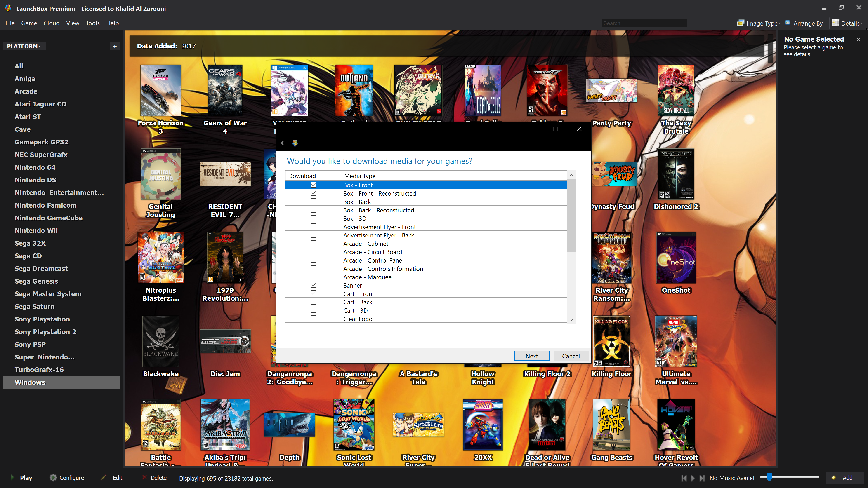Click the LaunchBox logo in title bar
The image size is (868, 488).
[8, 8]
